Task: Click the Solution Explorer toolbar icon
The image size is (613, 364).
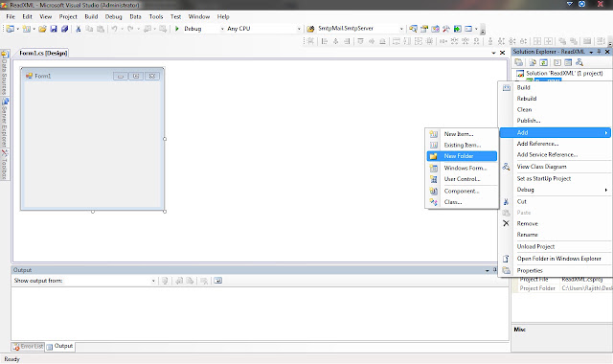Action: click(413, 29)
